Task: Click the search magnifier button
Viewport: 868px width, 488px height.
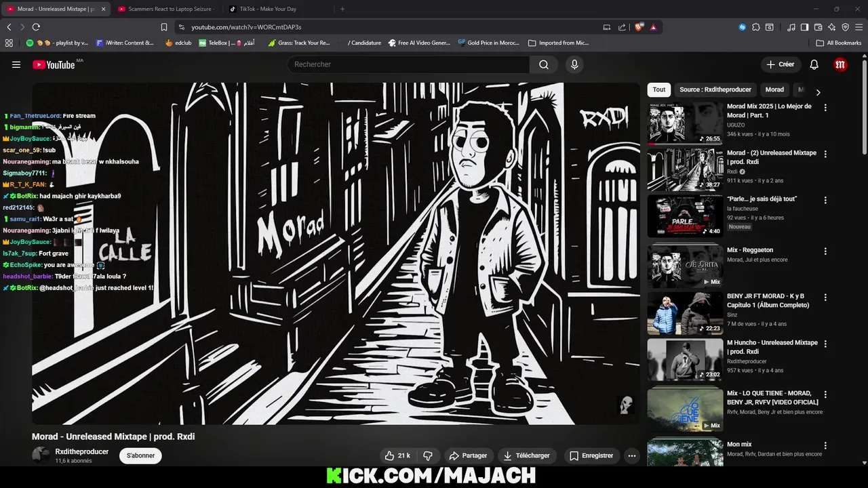Action: click(x=544, y=64)
